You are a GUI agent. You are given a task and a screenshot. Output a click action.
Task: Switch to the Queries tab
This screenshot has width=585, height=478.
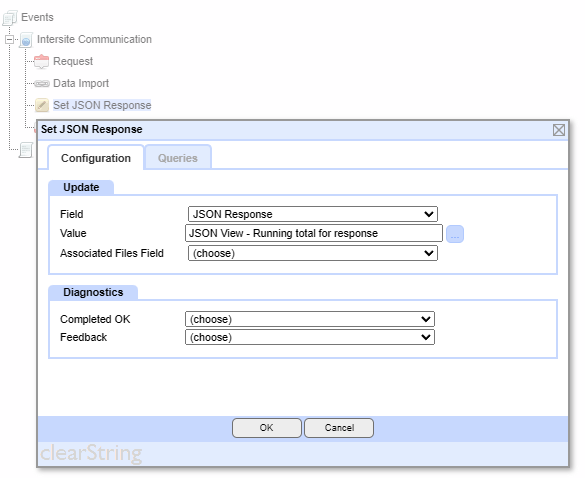tap(178, 158)
